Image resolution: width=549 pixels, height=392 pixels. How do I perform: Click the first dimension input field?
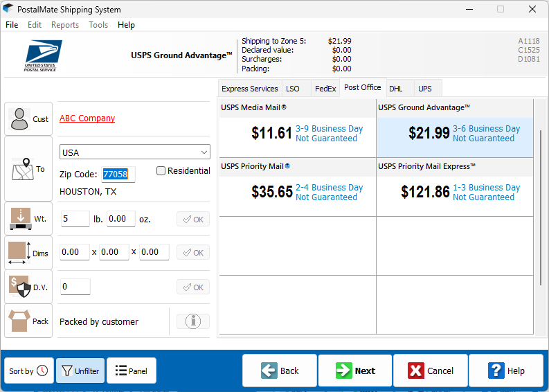click(x=75, y=252)
